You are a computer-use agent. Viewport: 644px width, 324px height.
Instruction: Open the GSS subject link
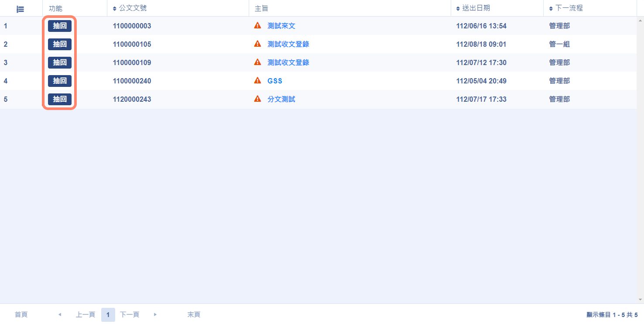(275, 81)
